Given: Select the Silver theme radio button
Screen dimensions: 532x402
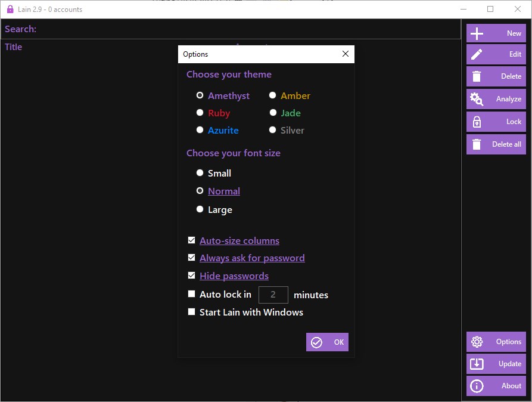Looking at the screenshot, I should [x=272, y=130].
